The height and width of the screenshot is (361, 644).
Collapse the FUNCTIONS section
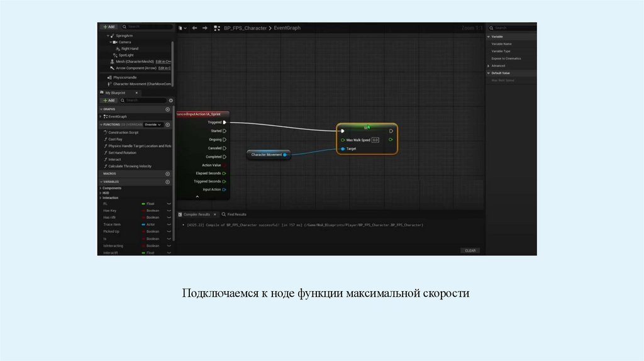tap(101, 125)
